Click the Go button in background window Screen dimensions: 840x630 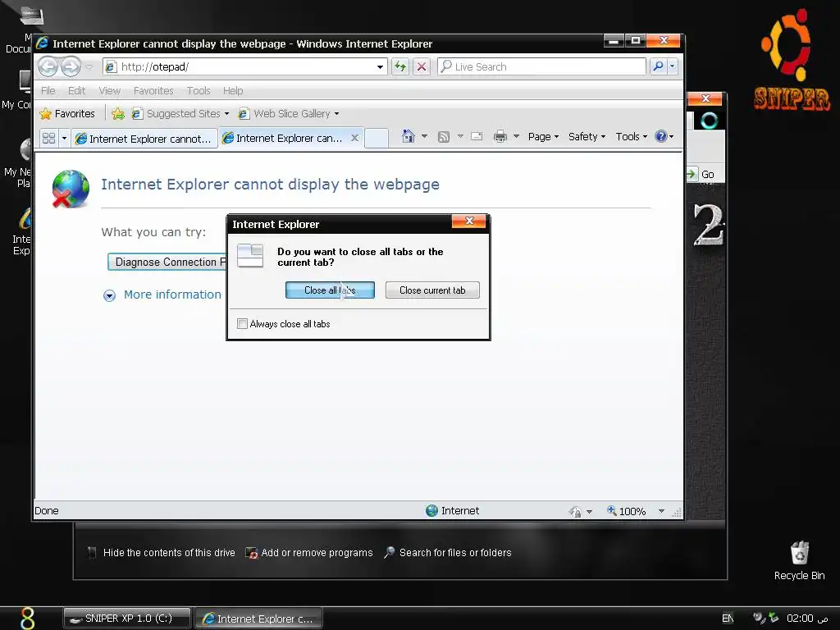point(702,174)
